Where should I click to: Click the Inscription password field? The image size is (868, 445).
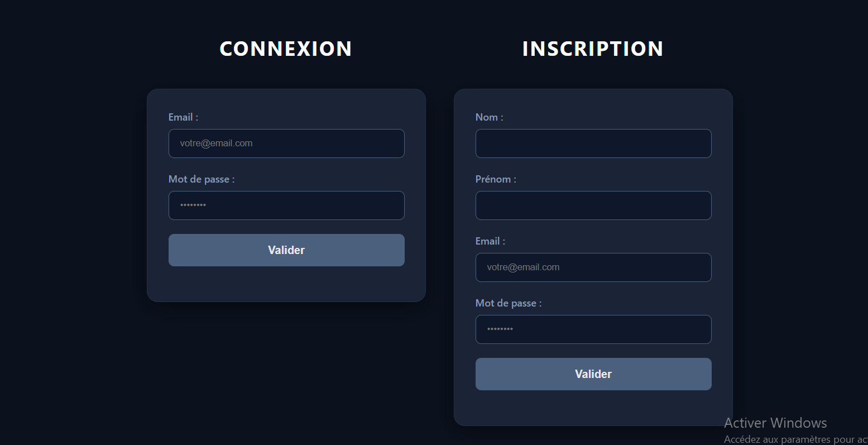pyautogui.click(x=593, y=329)
